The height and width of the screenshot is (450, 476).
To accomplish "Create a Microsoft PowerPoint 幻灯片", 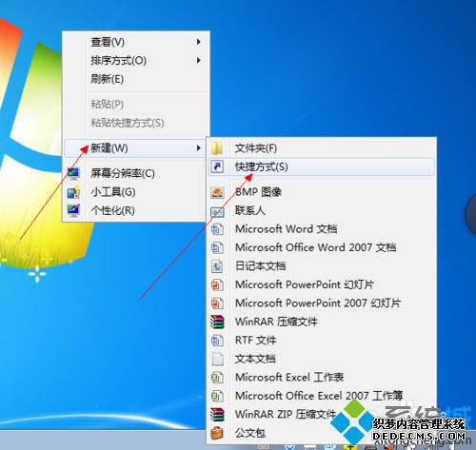I will click(x=322, y=284).
